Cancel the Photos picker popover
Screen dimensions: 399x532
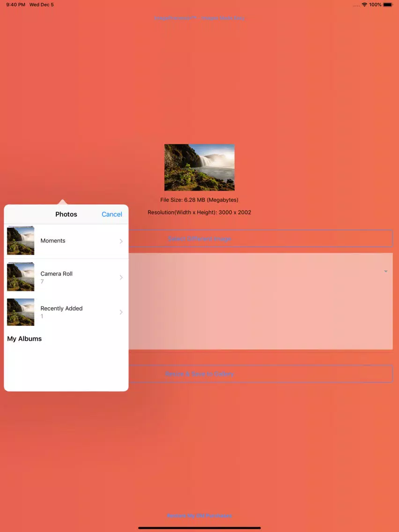click(111, 214)
